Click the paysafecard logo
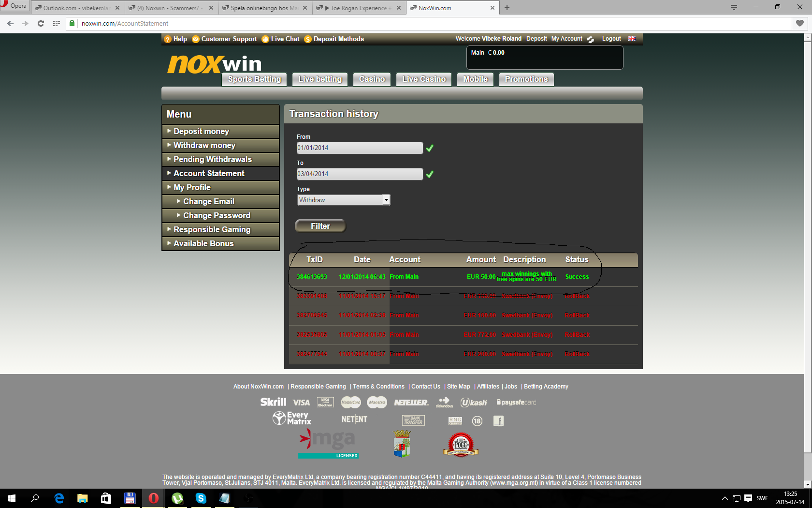The height and width of the screenshot is (508, 812). (516, 403)
